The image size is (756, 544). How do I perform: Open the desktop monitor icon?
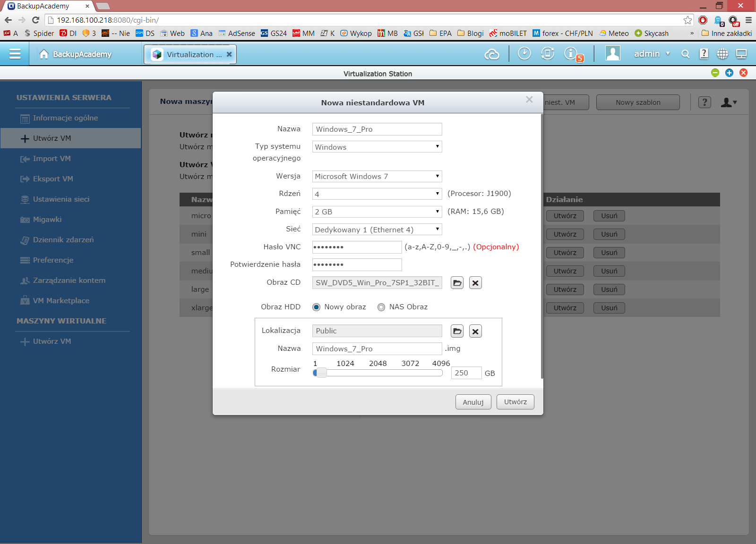[x=741, y=54]
